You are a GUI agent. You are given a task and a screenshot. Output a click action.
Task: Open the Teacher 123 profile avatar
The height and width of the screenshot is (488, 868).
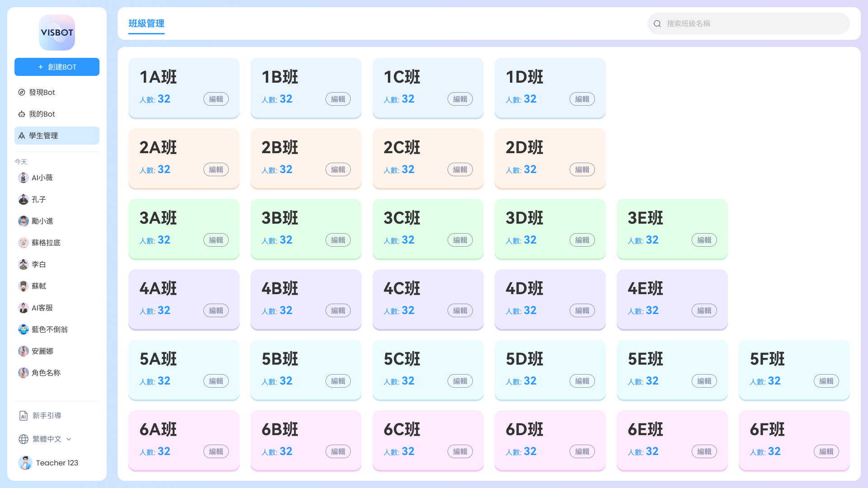point(25,463)
